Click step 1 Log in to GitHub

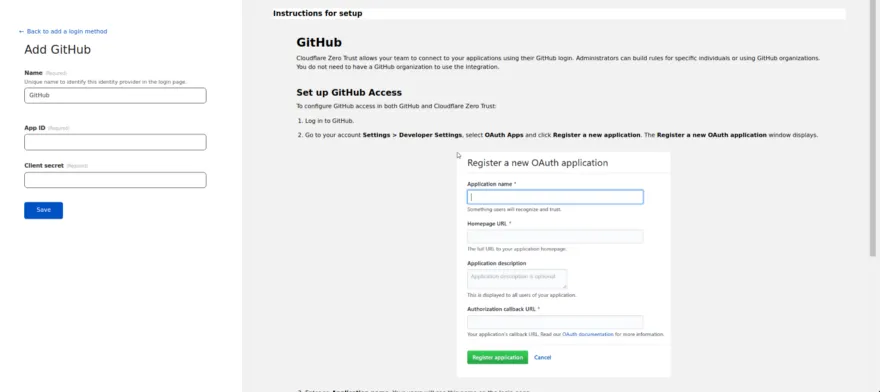(326, 121)
